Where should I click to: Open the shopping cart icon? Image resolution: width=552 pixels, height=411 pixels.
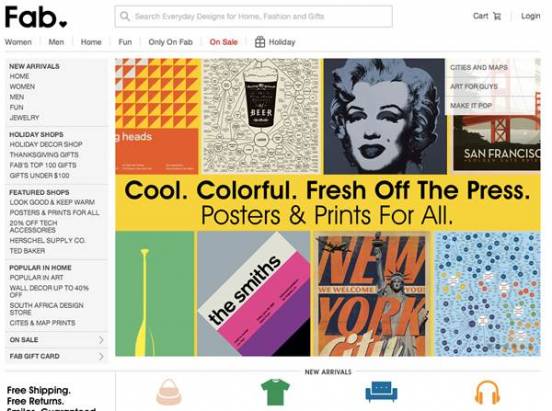click(497, 16)
